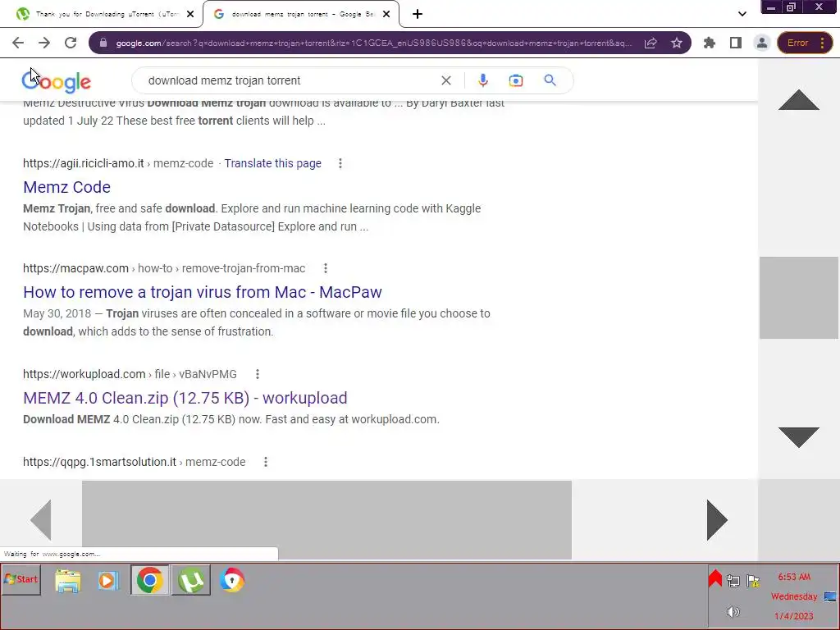Go forward to the next page
The width and height of the screenshot is (840, 630).
pyautogui.click(x=44, y=43)
